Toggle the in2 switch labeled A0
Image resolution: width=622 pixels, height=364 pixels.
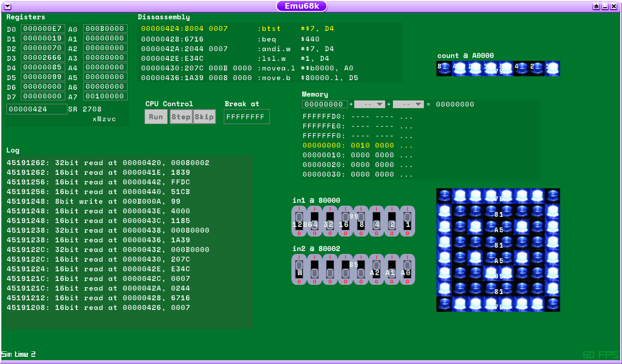(x=407, y=269)
